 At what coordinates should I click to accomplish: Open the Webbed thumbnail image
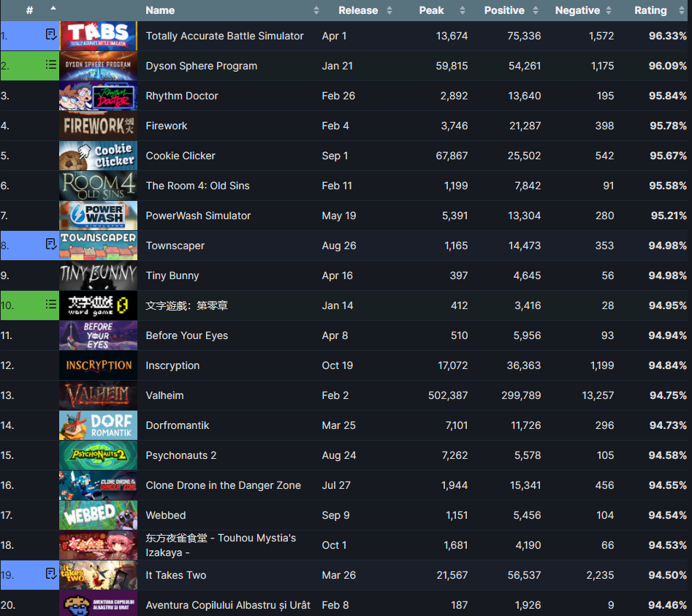pyautogui.click(x=98, y=515)
